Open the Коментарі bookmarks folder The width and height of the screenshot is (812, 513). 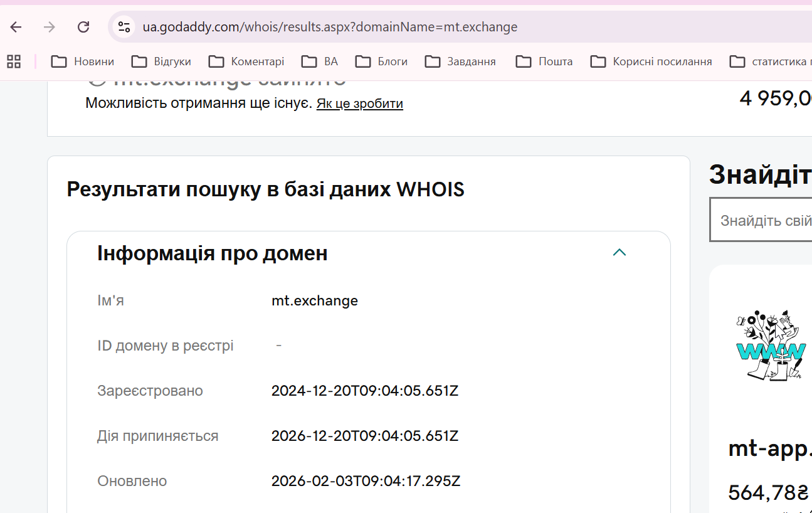pyautogui.click(x=246, y=61)
